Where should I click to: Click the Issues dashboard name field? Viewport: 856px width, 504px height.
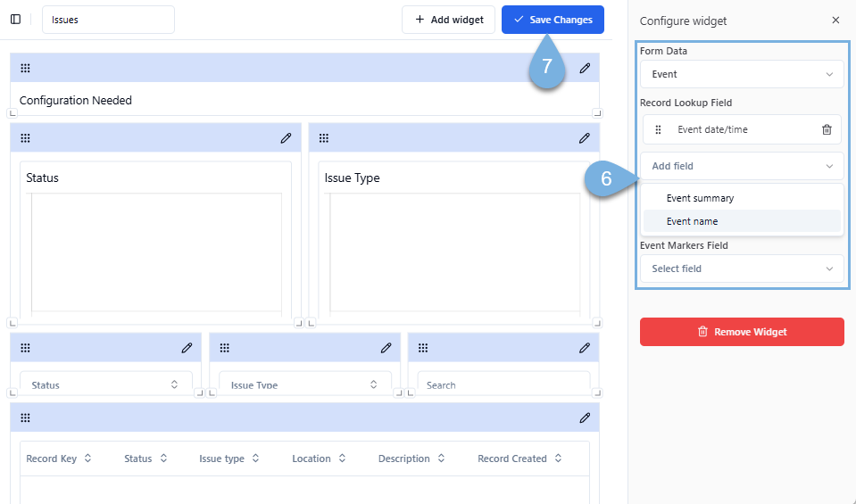[108, 20]
